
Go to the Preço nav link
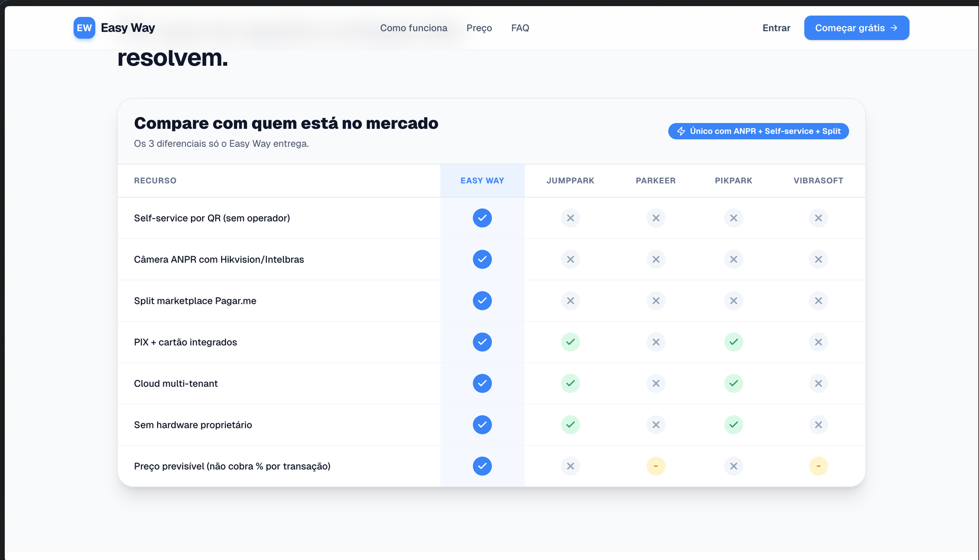click(x=479, y=28)
